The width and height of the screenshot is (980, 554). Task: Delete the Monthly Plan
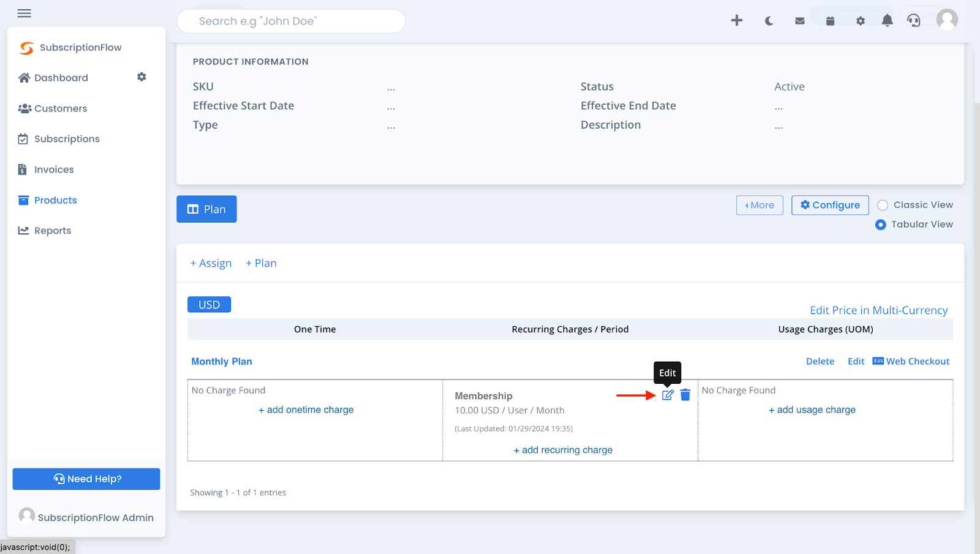[x=820, y=361]
